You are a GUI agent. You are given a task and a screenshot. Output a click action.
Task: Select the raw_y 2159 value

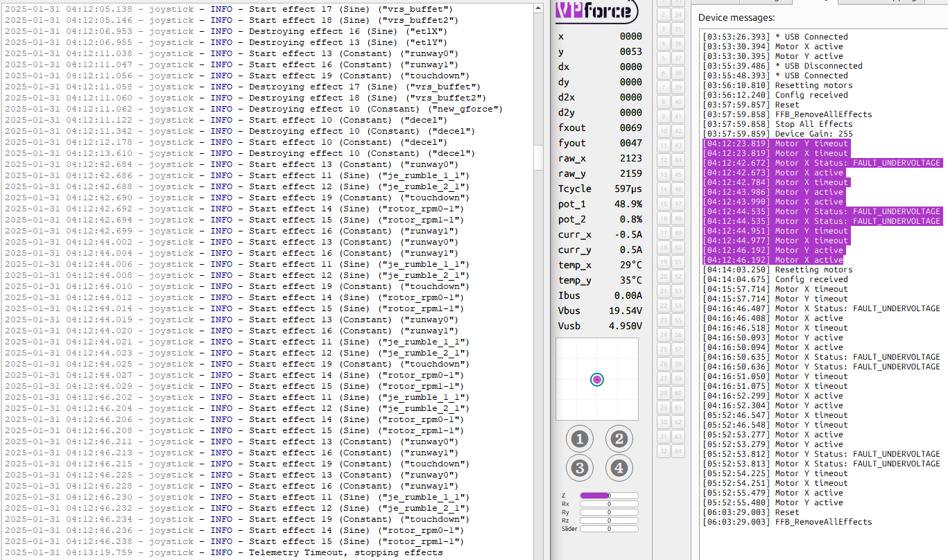pos(600,173)
